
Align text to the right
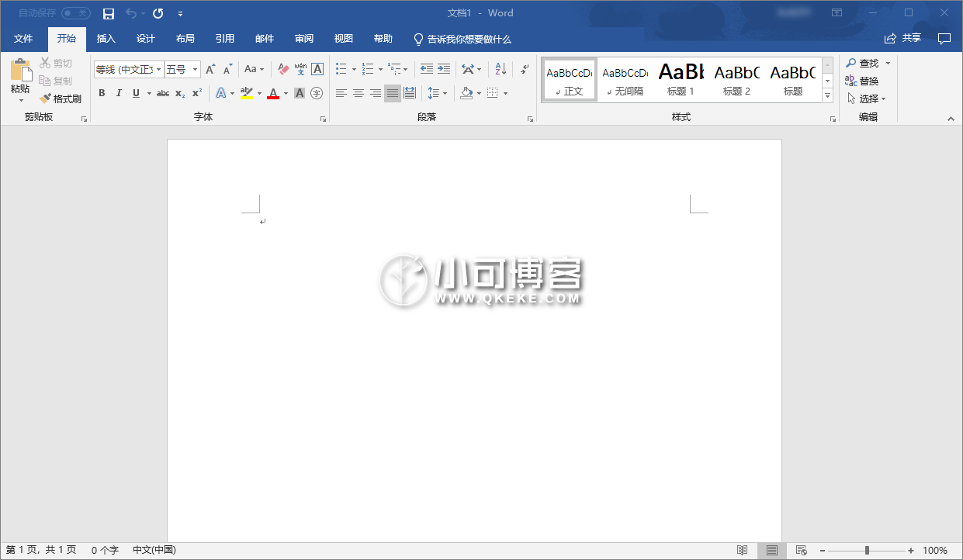click(x=376, y=93)
